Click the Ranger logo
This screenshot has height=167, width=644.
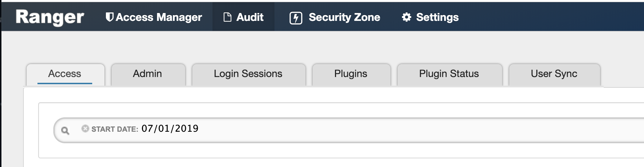[x=50, y=17]
